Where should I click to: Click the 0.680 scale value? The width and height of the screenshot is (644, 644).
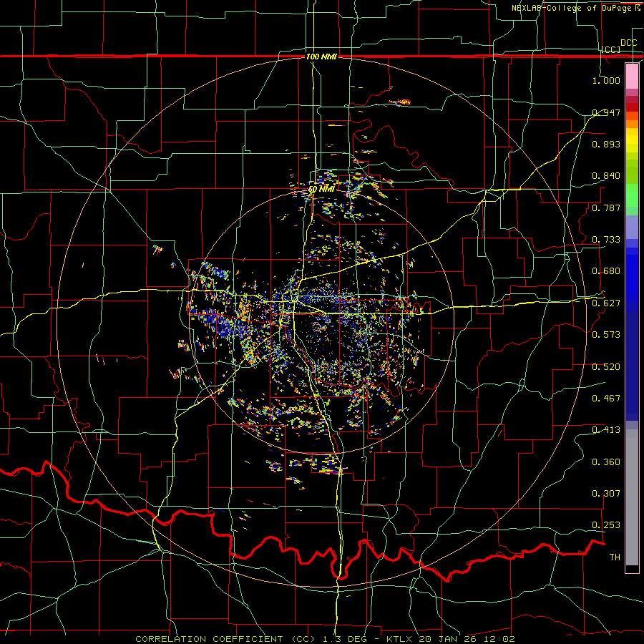click(x=606, y=271)
